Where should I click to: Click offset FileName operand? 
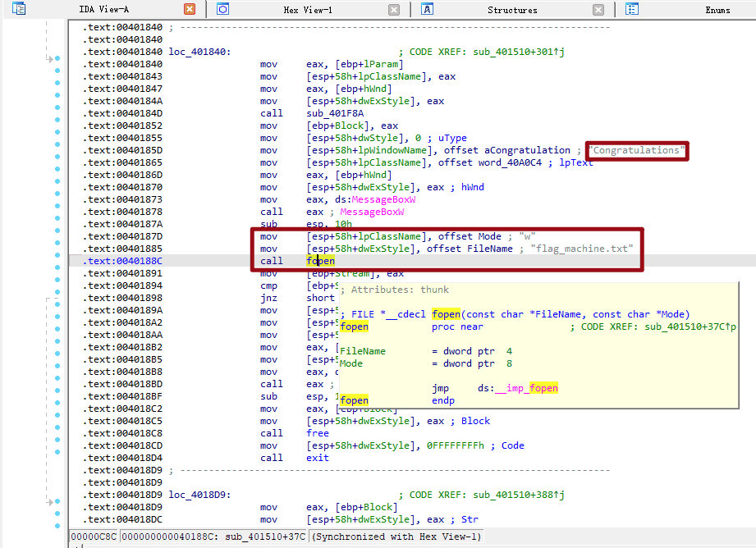(x=470, y=249)
